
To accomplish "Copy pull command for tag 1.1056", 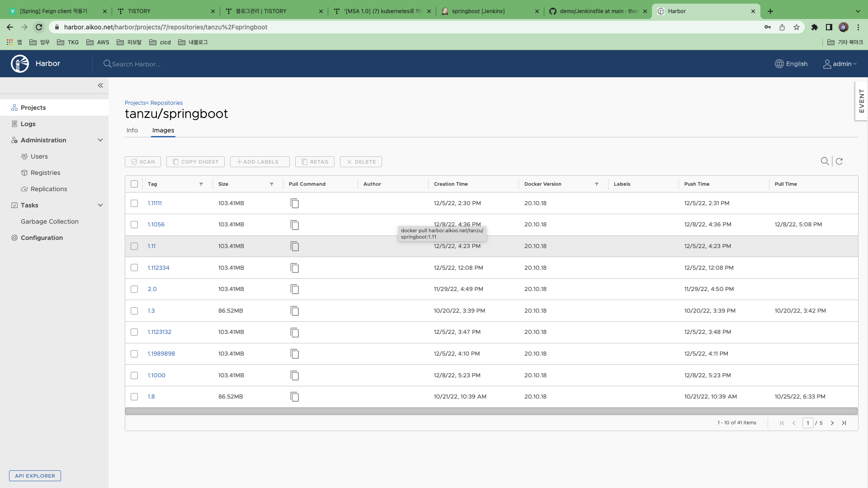I will (295, 225).
